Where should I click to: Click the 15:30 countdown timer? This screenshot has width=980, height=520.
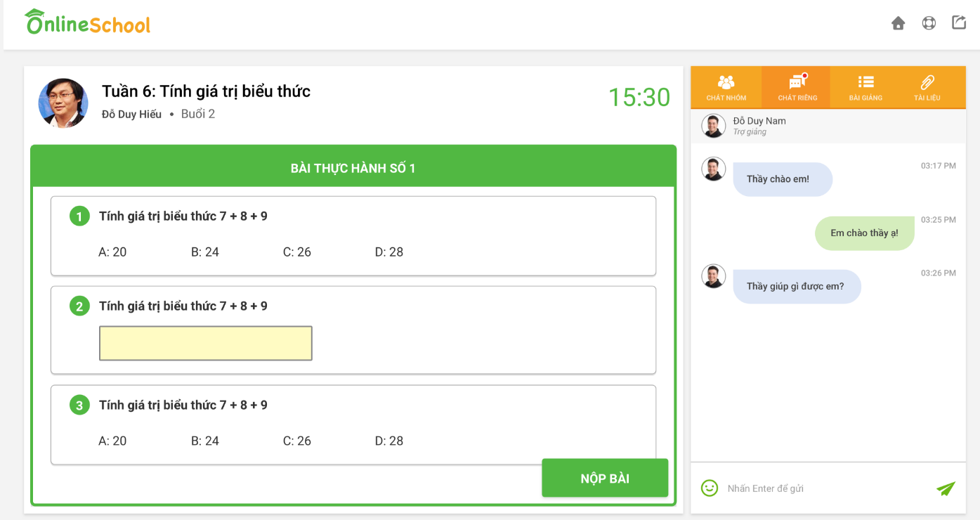tap(639, 97)
